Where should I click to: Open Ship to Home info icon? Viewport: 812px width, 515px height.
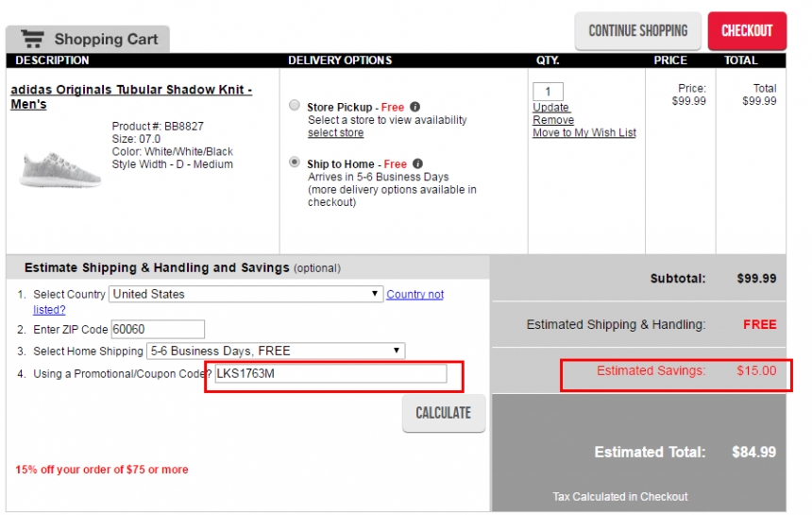[417, 163]
